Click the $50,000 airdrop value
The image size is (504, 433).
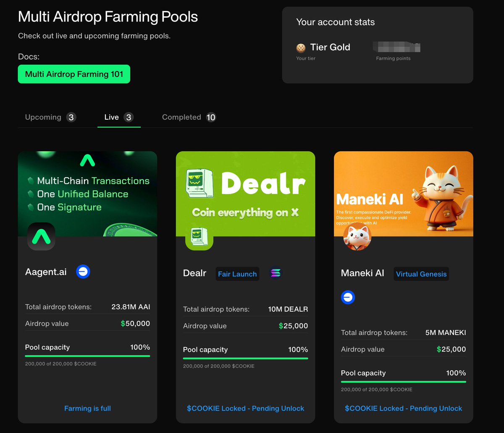pyautogui.click(x=135, y=323)
